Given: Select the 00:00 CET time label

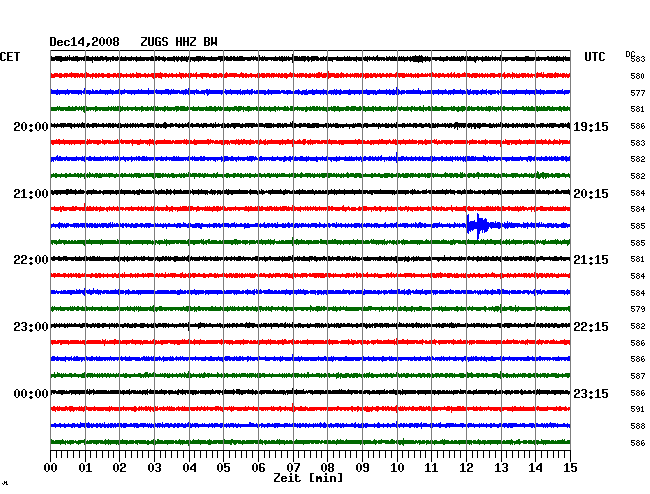Looking at the screenshot, I should click(31, 393).
